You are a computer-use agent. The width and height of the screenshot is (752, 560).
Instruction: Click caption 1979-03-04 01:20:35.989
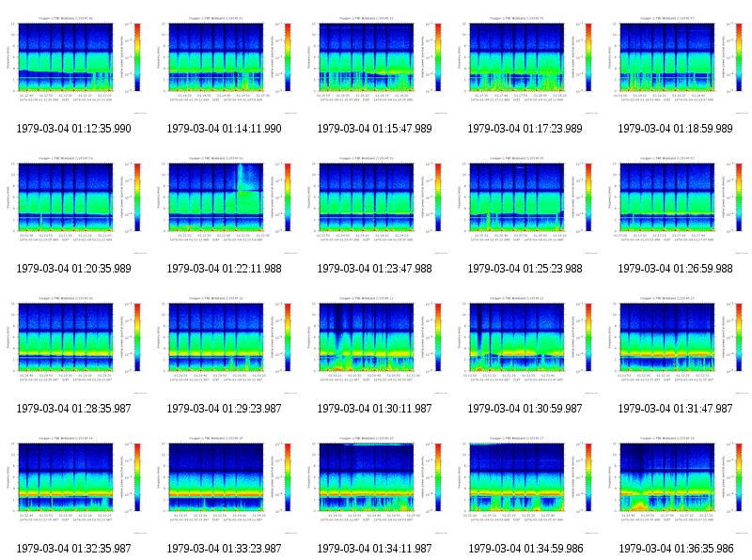pos(74,269)
